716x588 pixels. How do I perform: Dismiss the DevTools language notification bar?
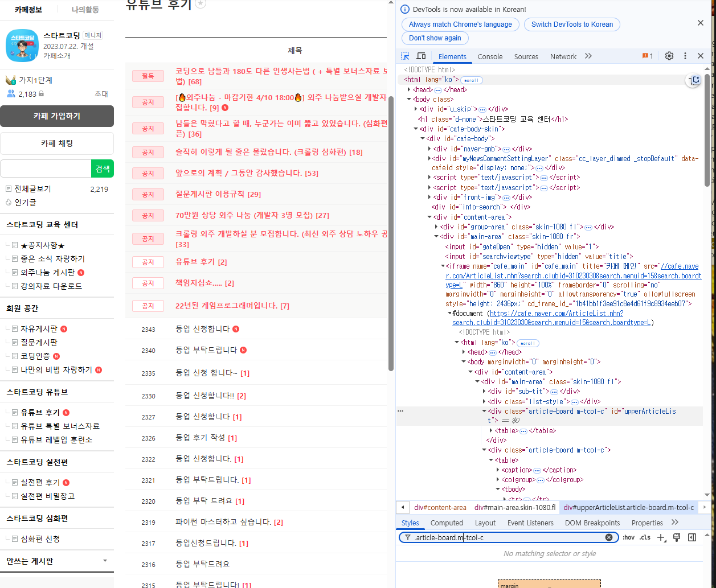701,23
